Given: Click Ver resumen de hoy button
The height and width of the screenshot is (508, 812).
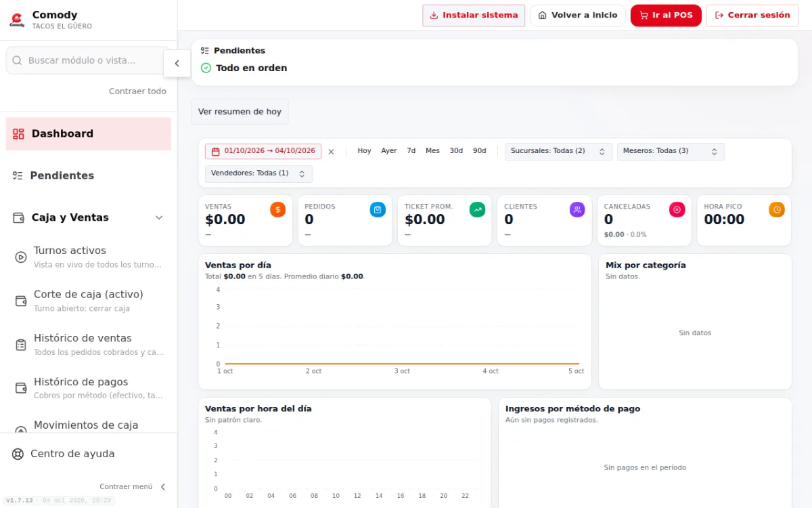Looking at the screenshot, I should [240, 112].
